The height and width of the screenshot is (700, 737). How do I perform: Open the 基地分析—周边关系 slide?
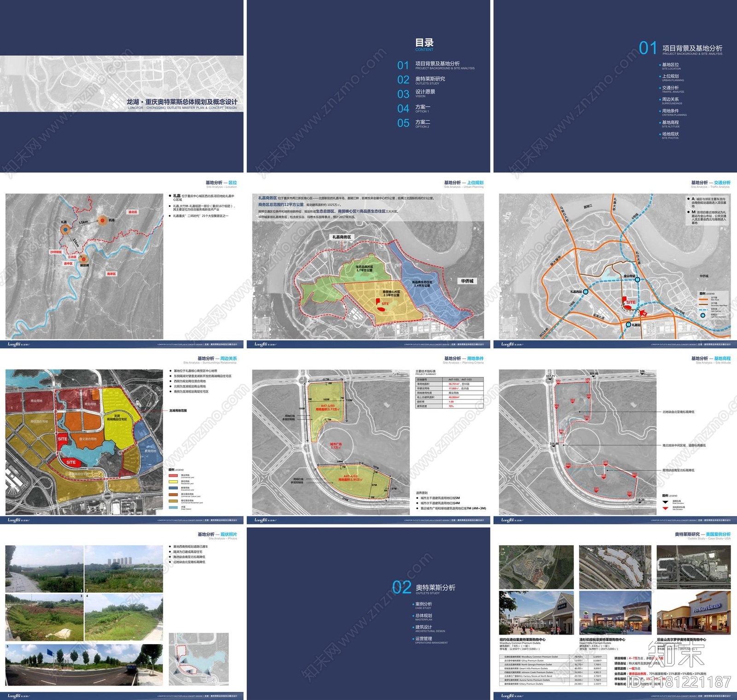tap(122, 438)
